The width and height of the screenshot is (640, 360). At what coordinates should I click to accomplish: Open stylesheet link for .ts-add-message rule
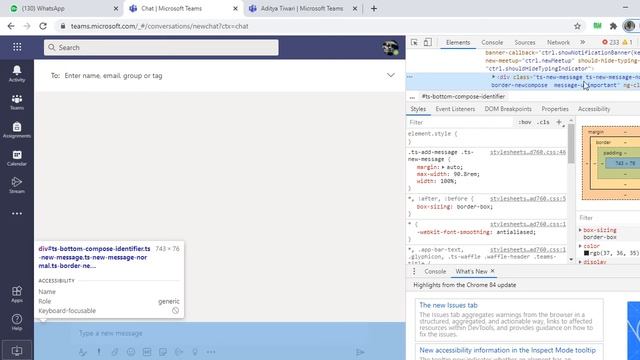tap(528, 152)
